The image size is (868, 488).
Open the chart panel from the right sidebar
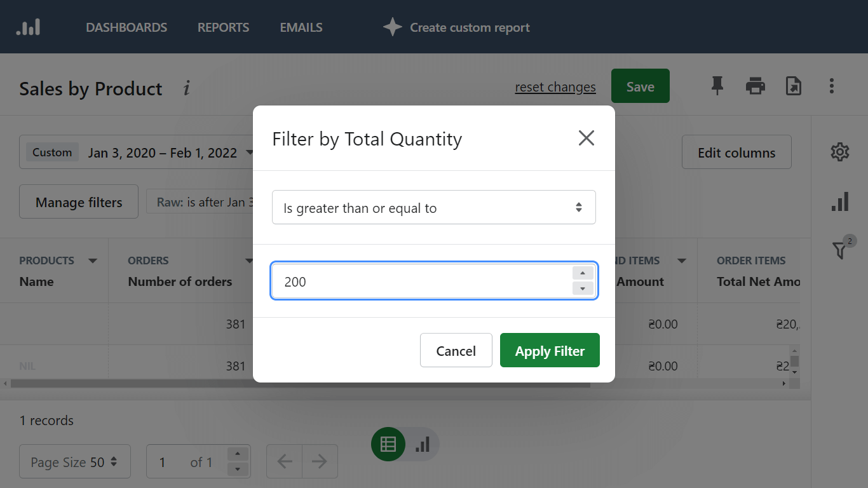[840, 201]
